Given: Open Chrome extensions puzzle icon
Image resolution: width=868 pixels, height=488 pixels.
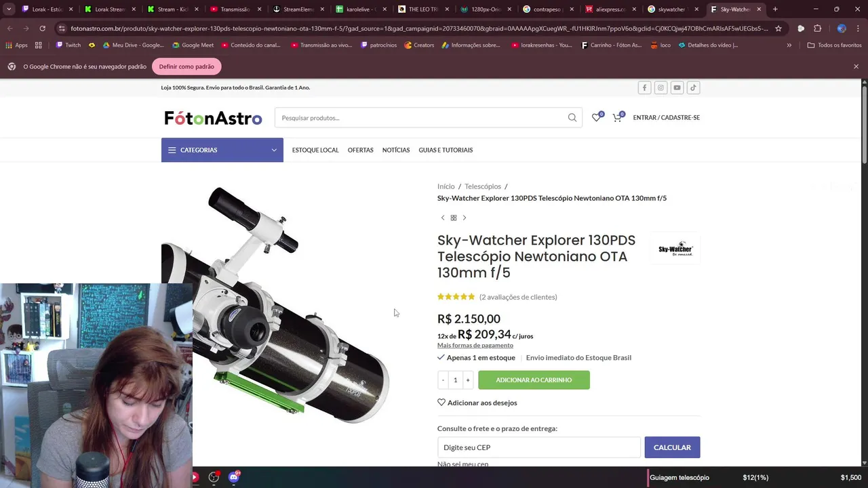Looking at the screenshot, I should [x=817, y=28].
